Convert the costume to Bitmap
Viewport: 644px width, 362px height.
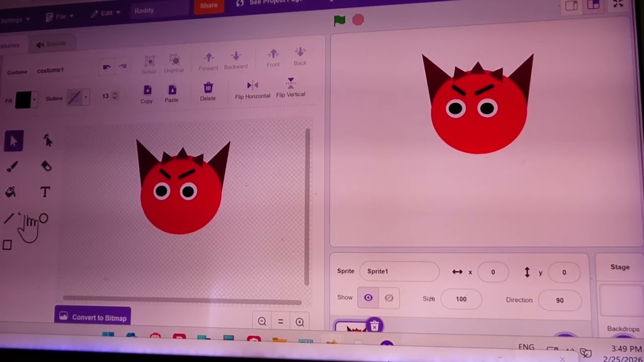coord(93,317)
